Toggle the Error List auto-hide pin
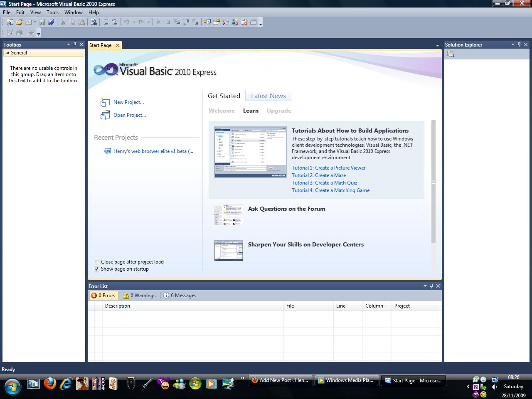The width and height of the screenshot is (532, 399). coord(431,286)
